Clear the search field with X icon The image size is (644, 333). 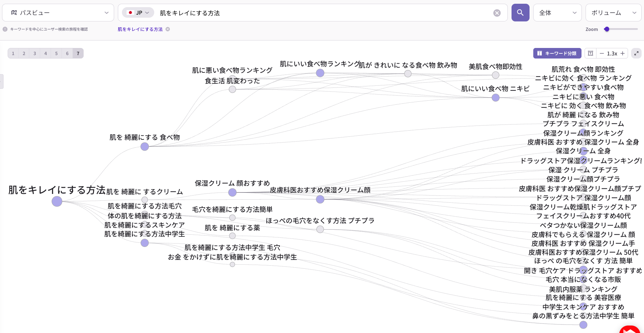tap(497, 13)
